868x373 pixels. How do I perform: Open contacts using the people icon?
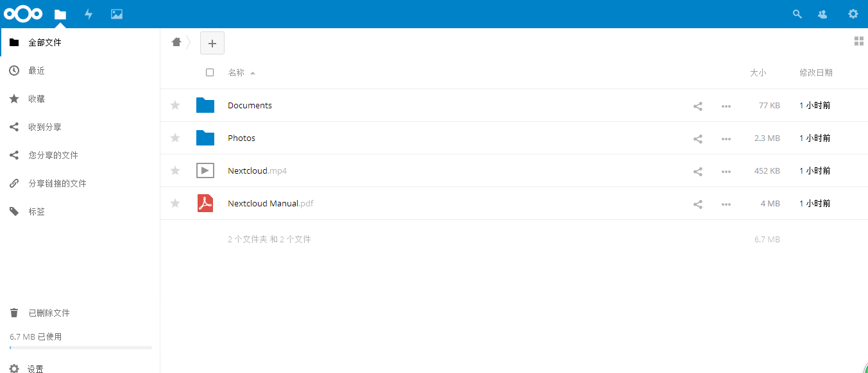pyautogui.click(x=822, y=13)
